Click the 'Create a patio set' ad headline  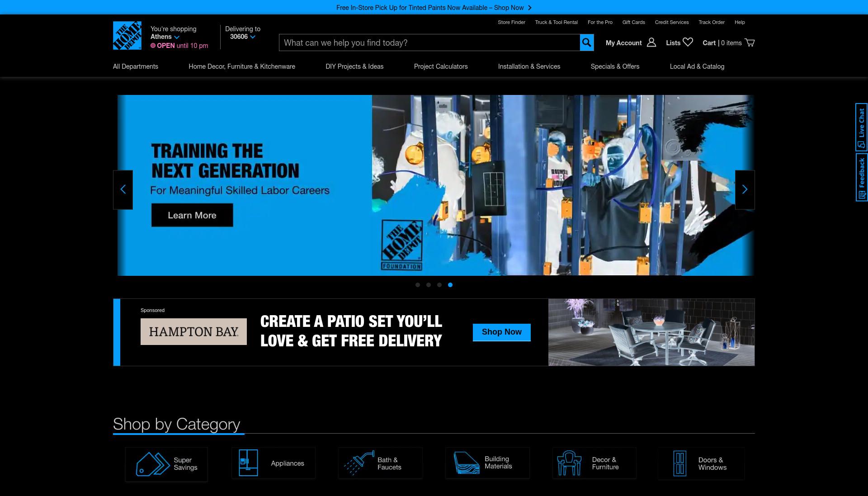coord(351,331)
